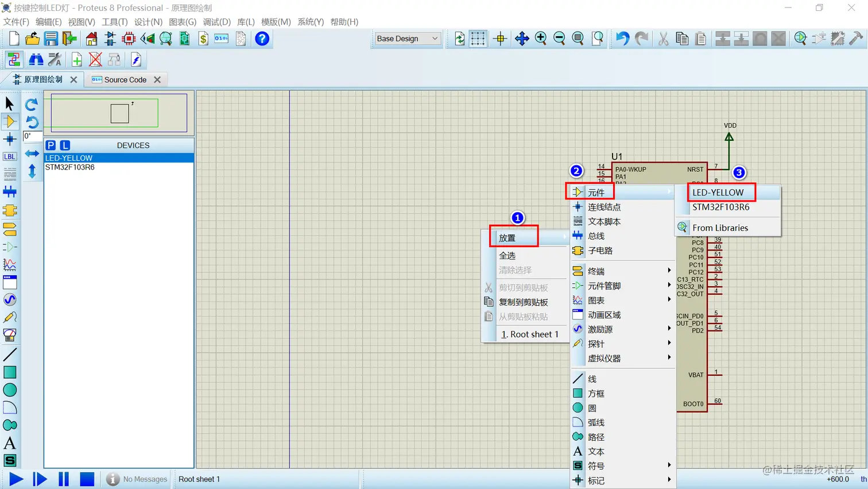Open the 调试(D) menu
868x489 pixels.
pos(216,22)
